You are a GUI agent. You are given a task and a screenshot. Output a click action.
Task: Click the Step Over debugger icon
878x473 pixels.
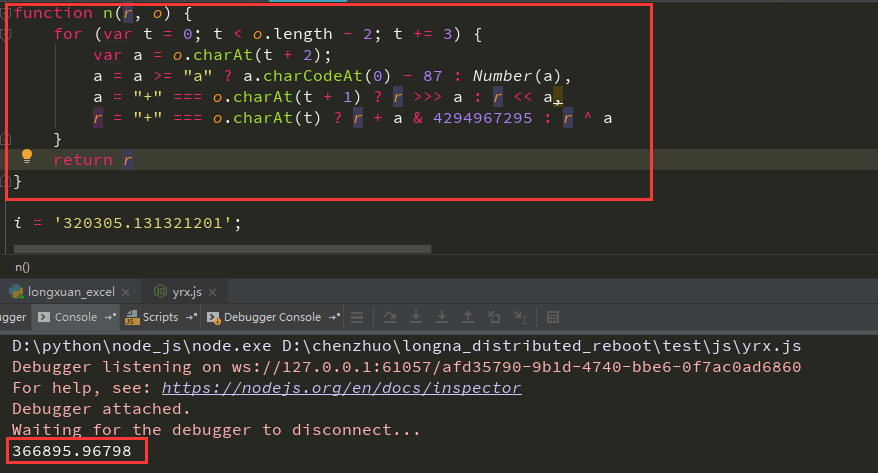tap(392, 318)
